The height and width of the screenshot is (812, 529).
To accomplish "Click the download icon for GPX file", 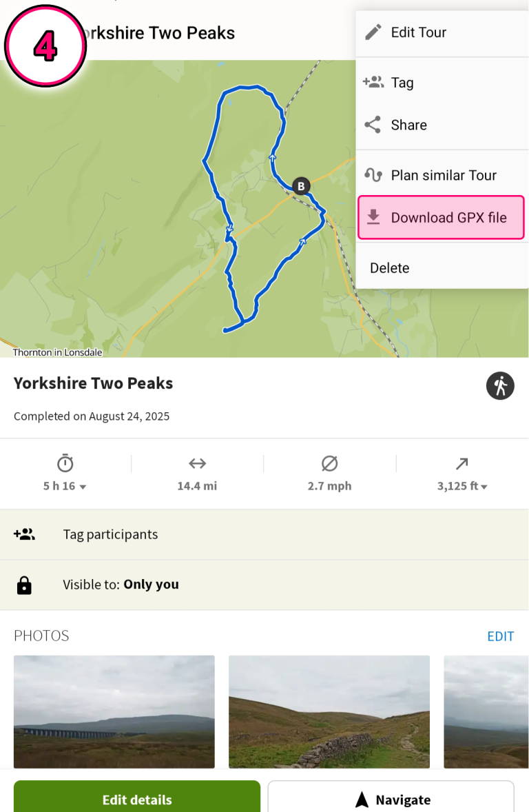I will tap(373, 218).
